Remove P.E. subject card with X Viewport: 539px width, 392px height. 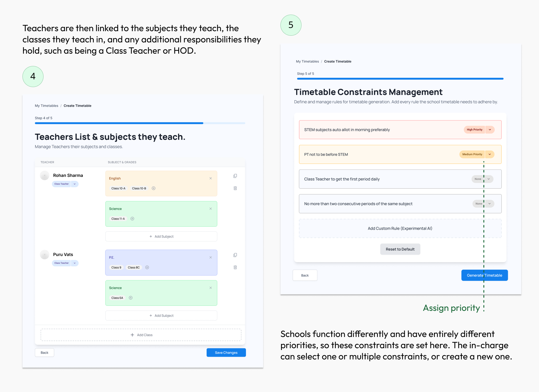[x=211, y=257]
